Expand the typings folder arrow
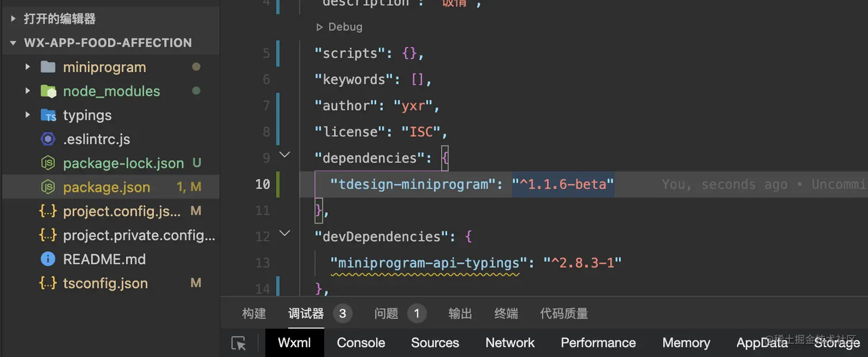This screenshot has width=868, height=357. (x=28, y=115)
